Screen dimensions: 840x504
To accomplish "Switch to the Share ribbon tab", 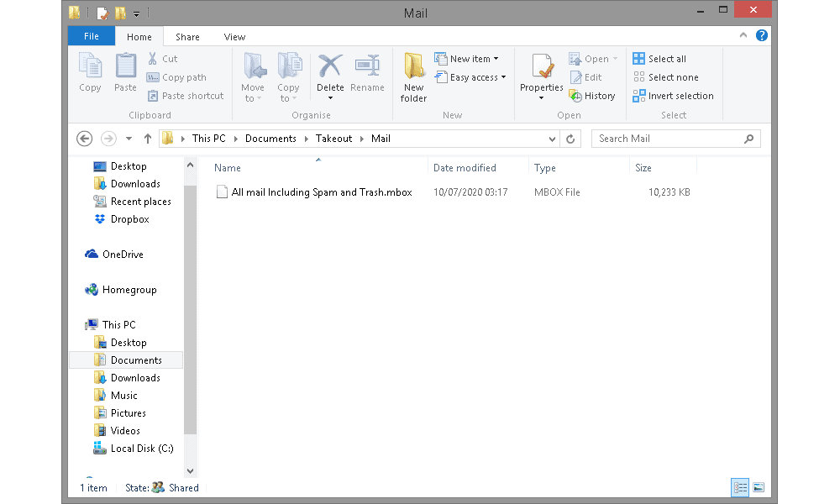I will coord(187,36).
